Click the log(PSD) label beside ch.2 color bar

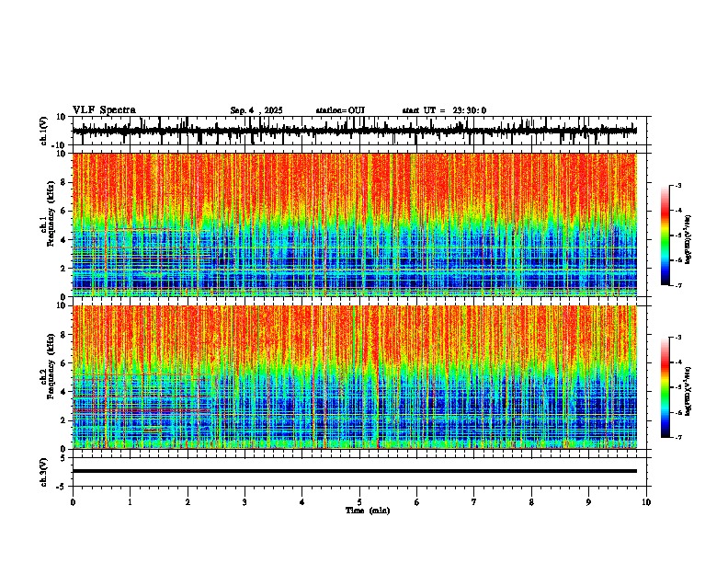click(688, 391)
